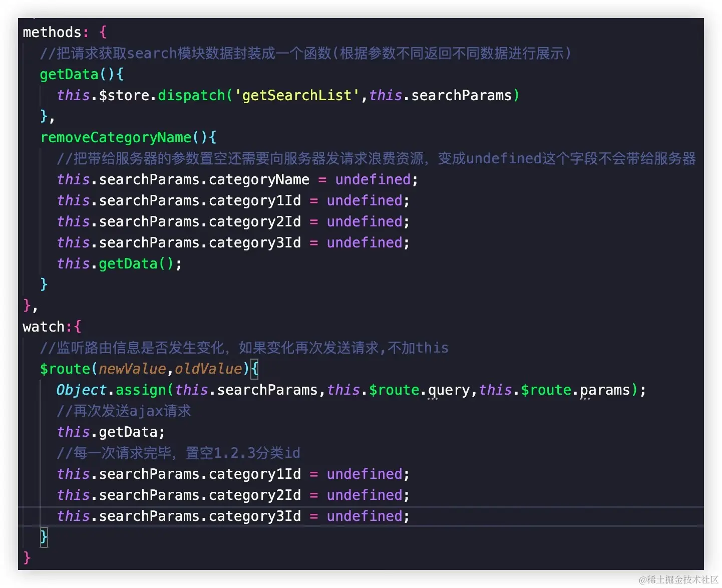Click "Object" in the Object.assign line
This screenshot has height=588, width=722.
coord(82,390)
